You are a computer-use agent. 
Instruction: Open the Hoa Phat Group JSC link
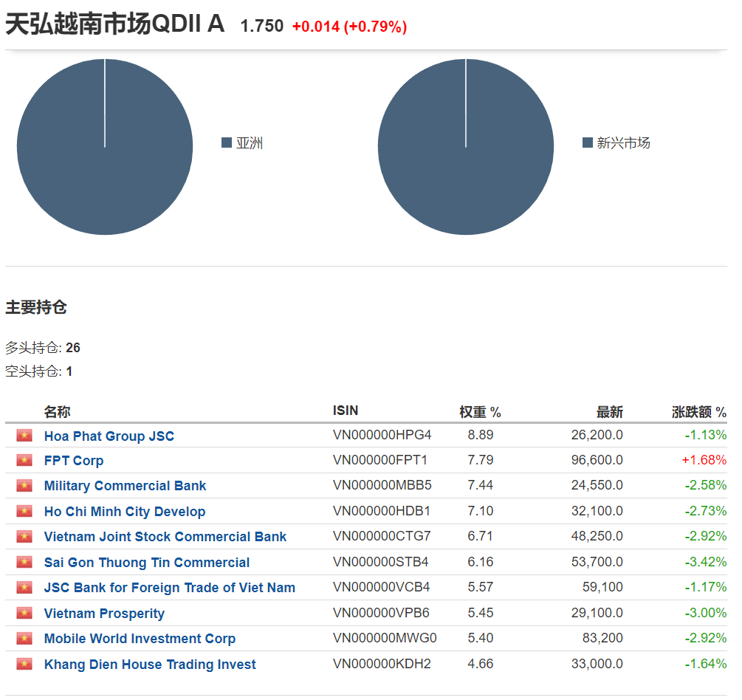(109, 436)
